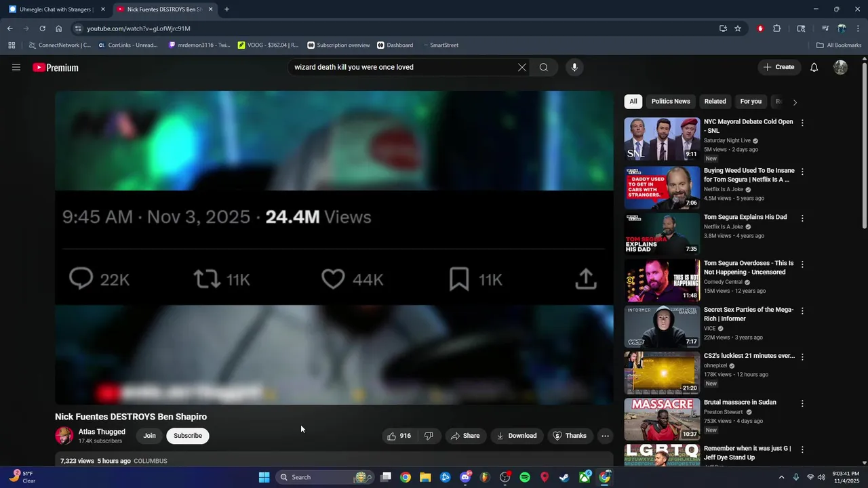Click the video player area
Screen dimensions: 868x488
[334, 248]
